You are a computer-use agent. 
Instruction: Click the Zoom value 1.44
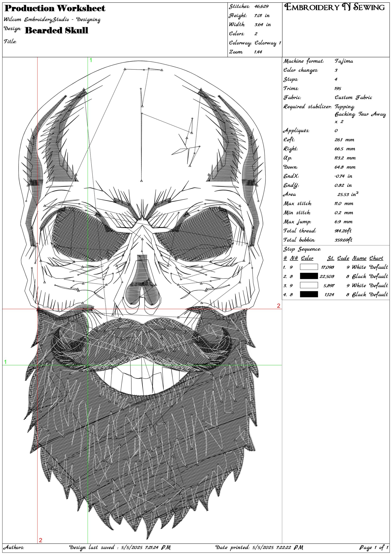click(x=258, y=52)
